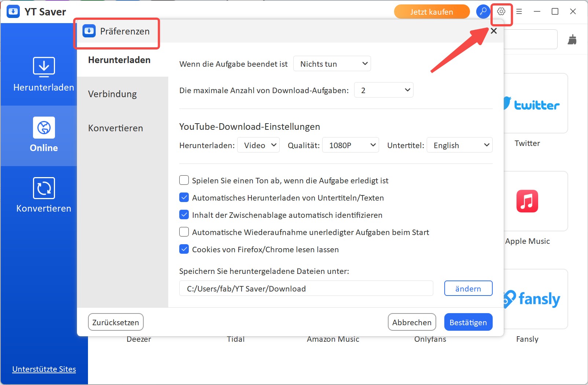
Task: Click the download path text field
Action: pos(306,289)
